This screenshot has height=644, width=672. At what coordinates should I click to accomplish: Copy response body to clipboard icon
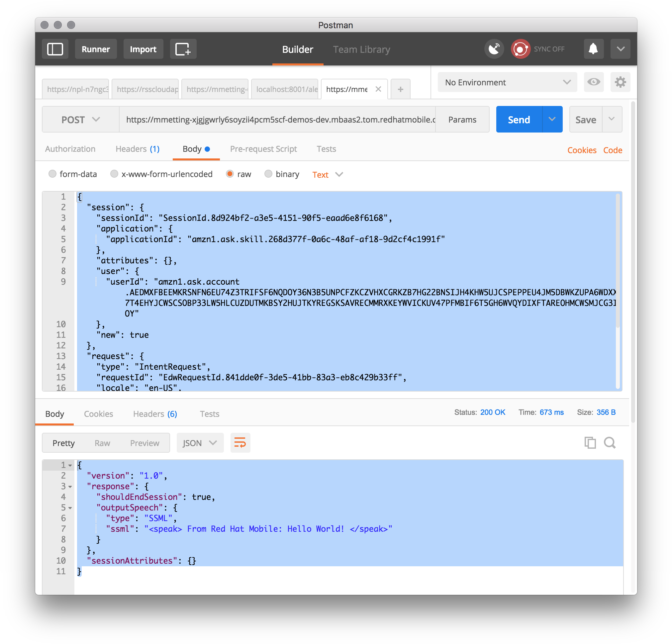tap(590, 442)
